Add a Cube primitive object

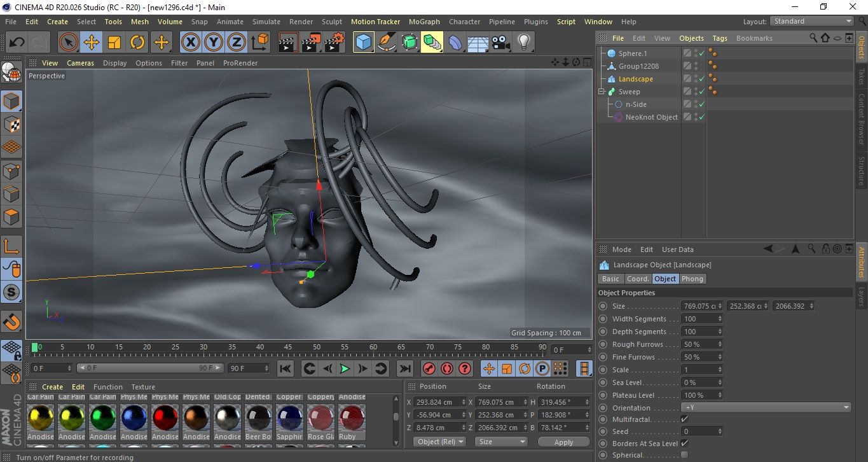[364, 43]
